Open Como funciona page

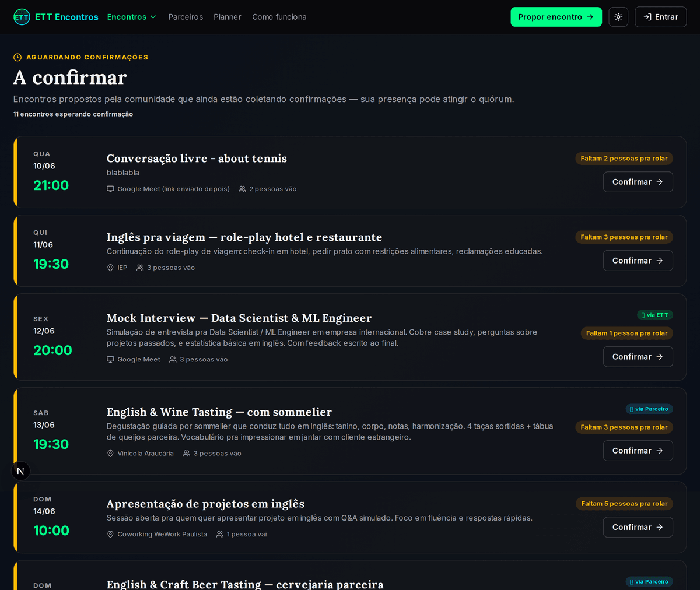[279, 17]
